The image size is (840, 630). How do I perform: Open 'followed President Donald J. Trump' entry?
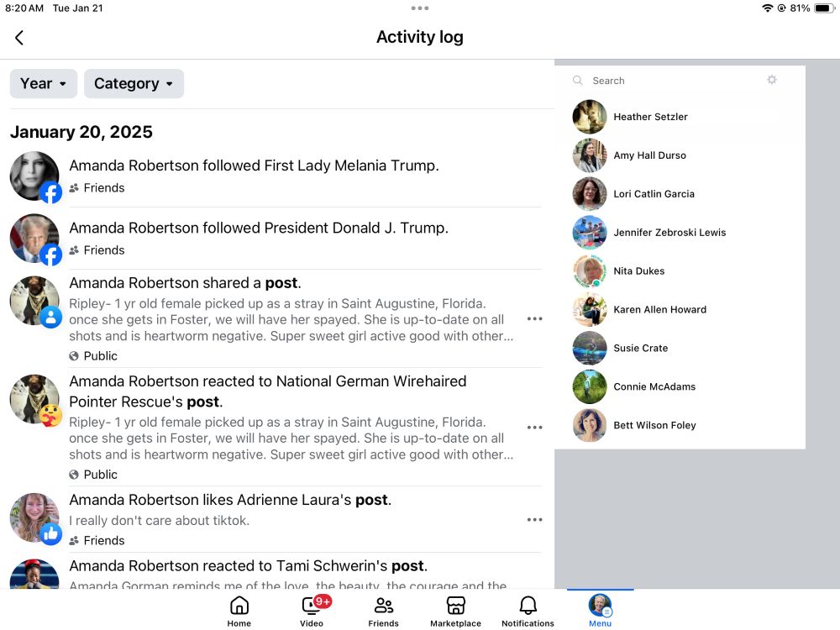click(x=276, y=239)
